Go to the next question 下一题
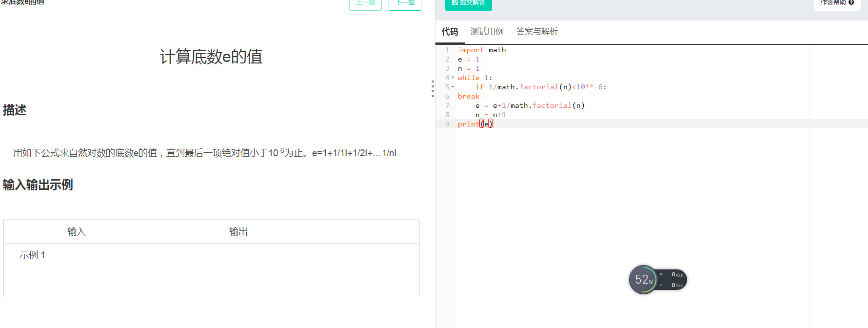 click(x=405, y=4)
